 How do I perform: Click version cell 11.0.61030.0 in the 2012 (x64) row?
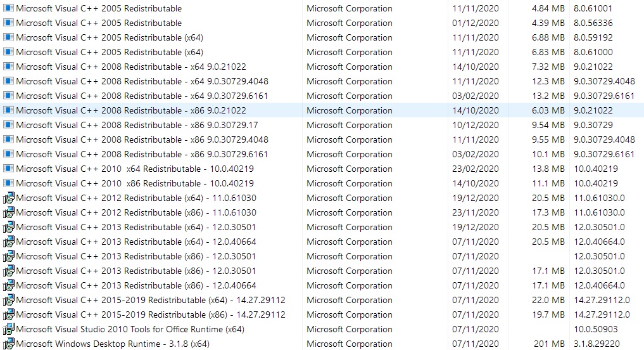coord(599,198)
